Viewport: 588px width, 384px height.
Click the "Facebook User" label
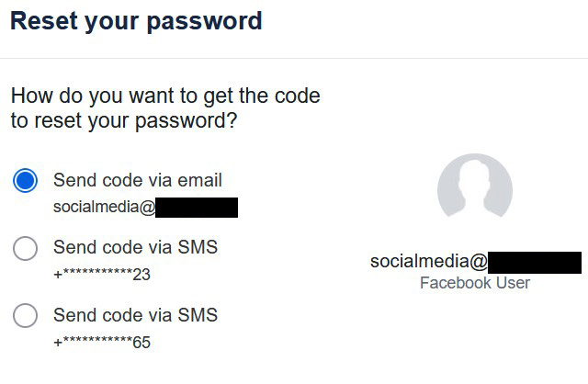pos(474,283)
